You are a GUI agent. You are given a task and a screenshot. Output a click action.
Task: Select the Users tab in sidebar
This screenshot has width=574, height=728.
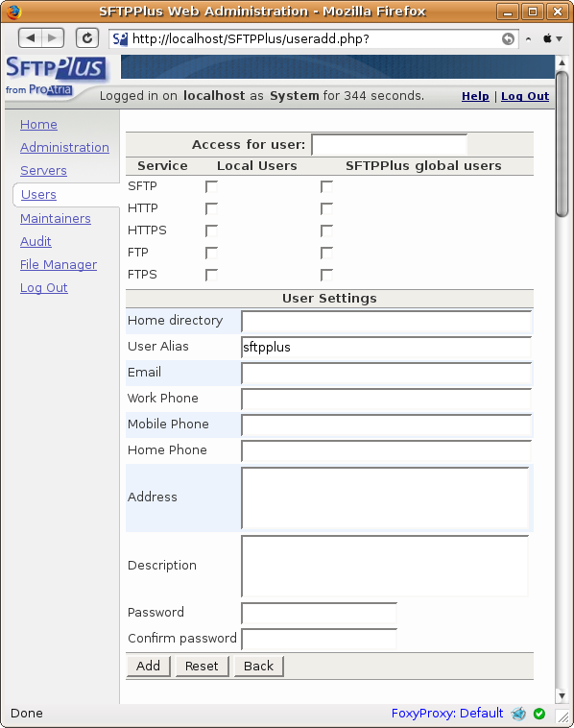pyautogui.click(x=38, y=195)
